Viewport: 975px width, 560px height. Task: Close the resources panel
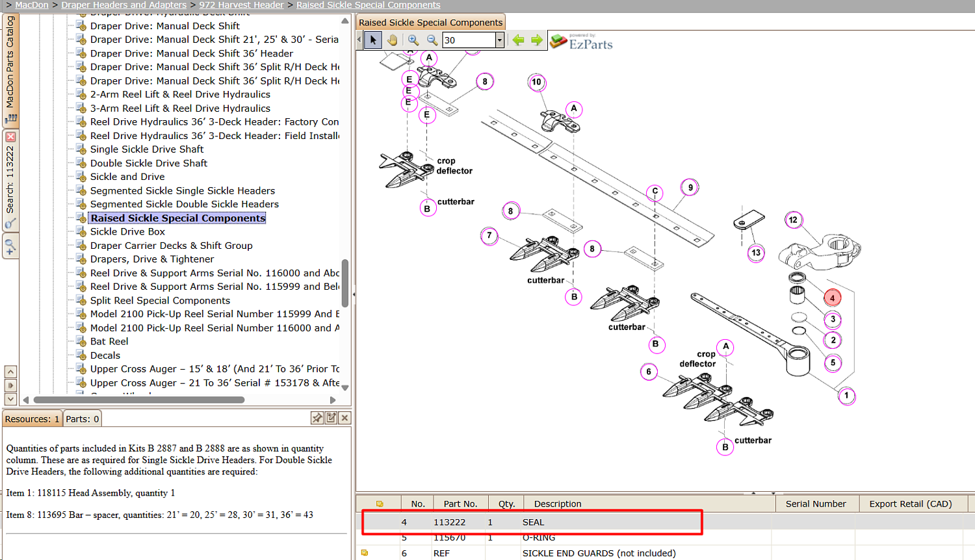point(345,418)
